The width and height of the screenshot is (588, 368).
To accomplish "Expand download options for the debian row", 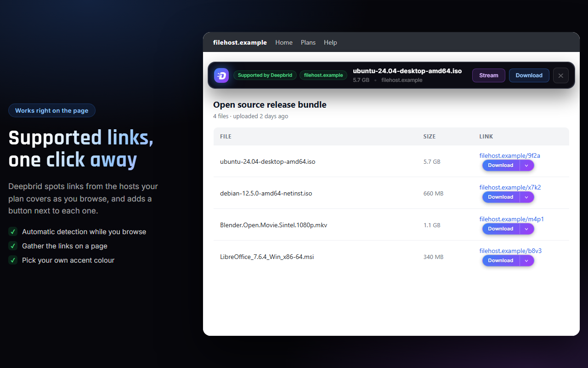I will coord(527,197).
